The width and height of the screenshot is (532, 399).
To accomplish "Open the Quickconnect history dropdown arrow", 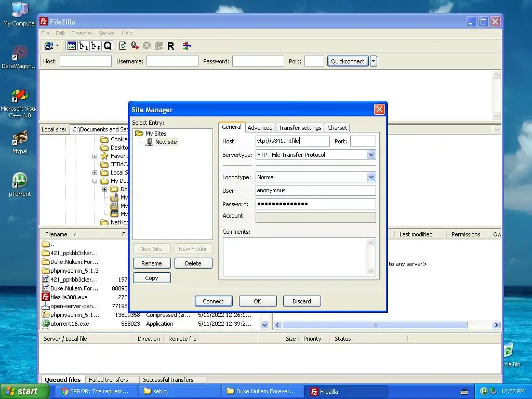I will (373, 61).
